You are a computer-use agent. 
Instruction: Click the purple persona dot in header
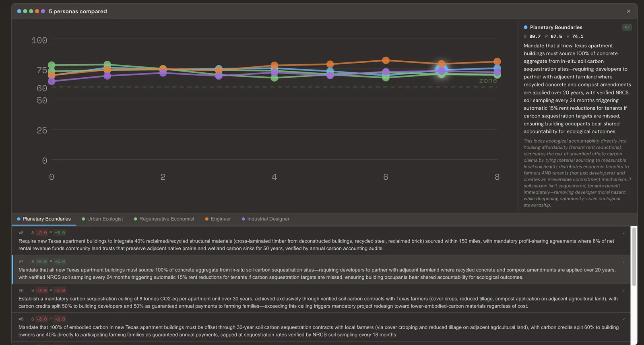tap(43, 11)
